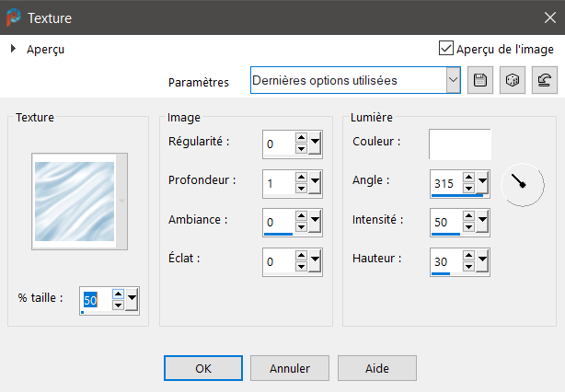Click the blue texture preview thumbnail
Image resolution: width=565 pixels, height=392 pixels.
click(x=74, y=201)
